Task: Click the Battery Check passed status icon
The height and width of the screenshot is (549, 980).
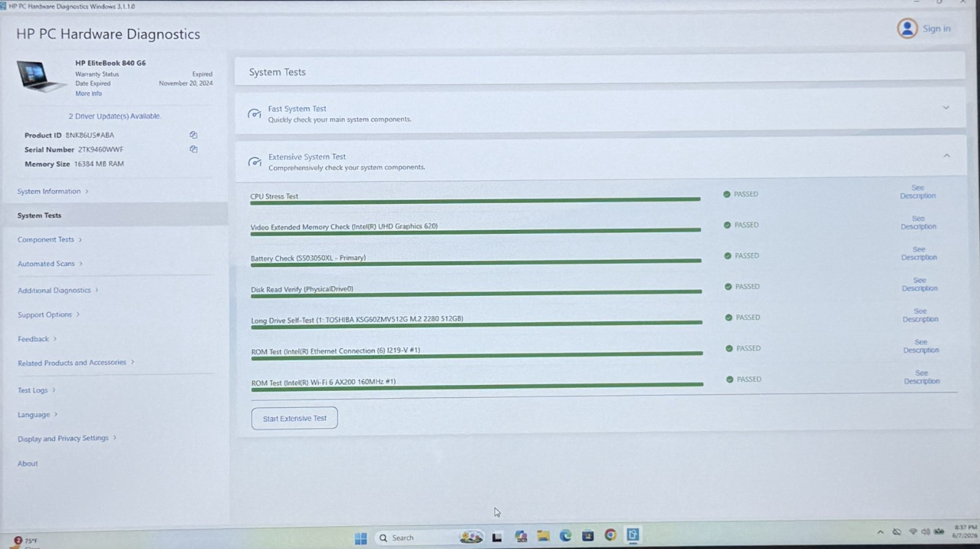Action: click(728, 256)
